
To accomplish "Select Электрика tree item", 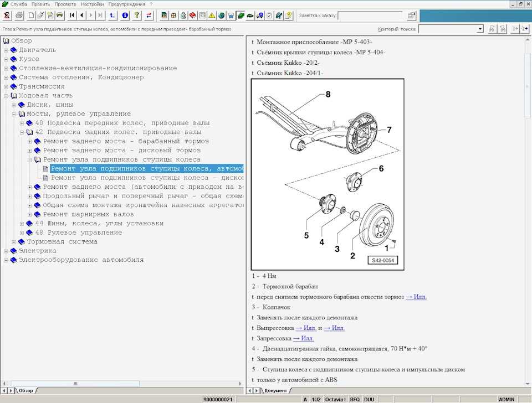I will pyautogui.click(x=37, y=251).
